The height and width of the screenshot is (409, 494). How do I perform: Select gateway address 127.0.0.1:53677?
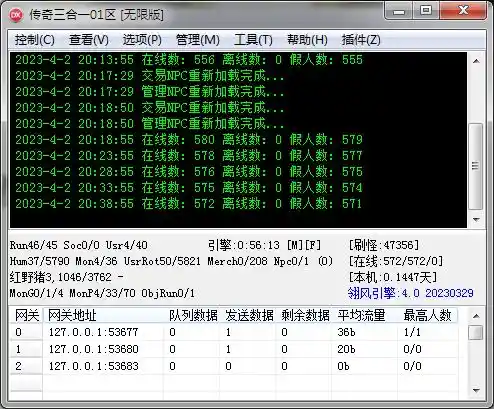click(94, 332)
